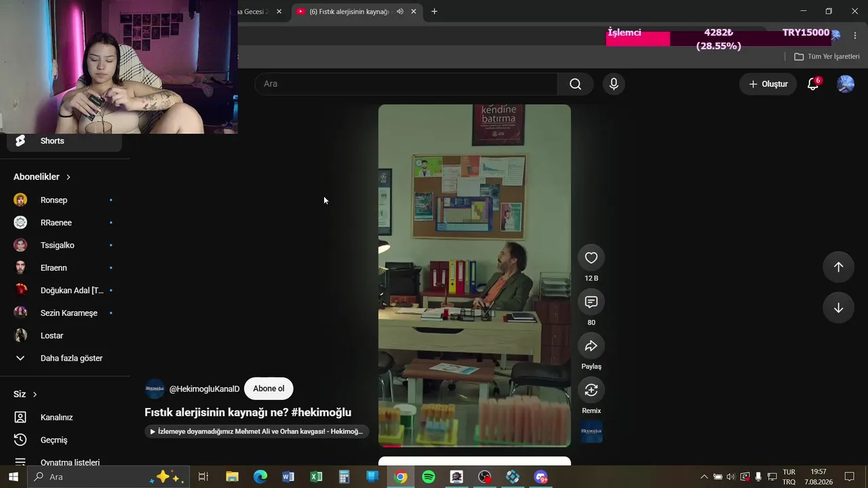
Task: Open Ronsep subscription channel
Action: coord(64,200)
